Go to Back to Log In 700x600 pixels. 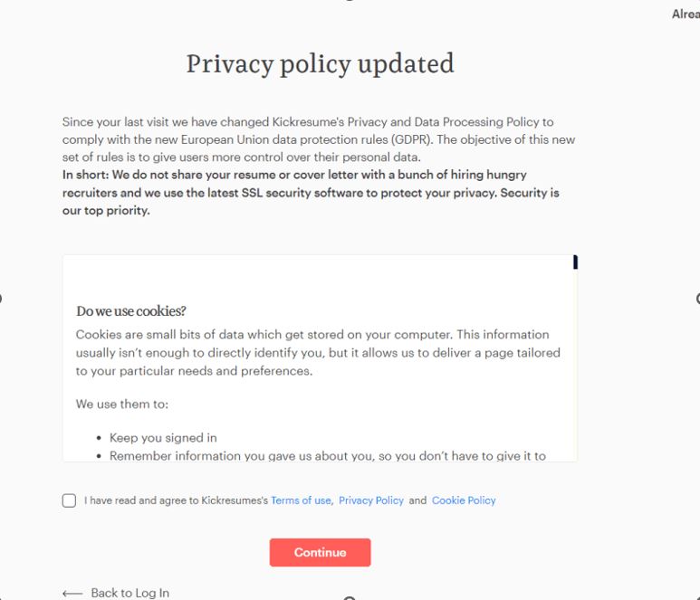(x=129, y=593)
